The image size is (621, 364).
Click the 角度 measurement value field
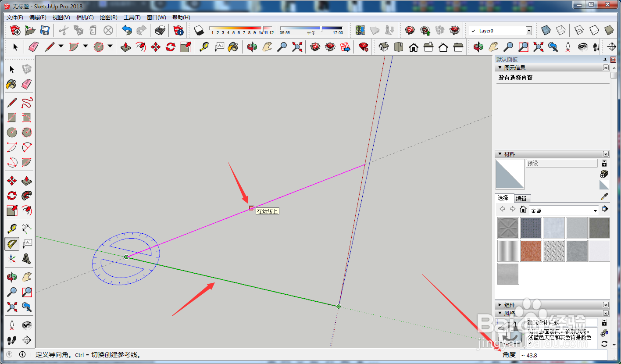tap(564, 355)
